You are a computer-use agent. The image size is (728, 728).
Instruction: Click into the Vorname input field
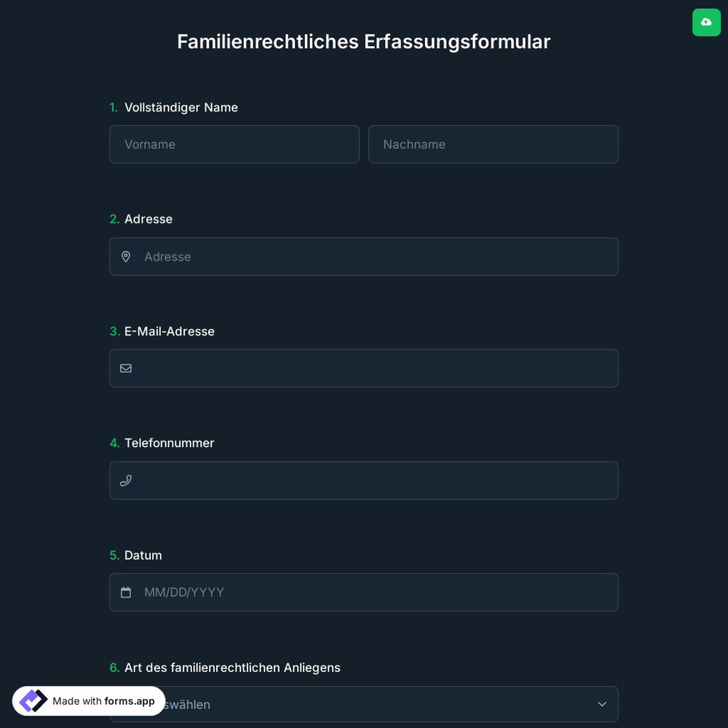(x=234, y=144)
